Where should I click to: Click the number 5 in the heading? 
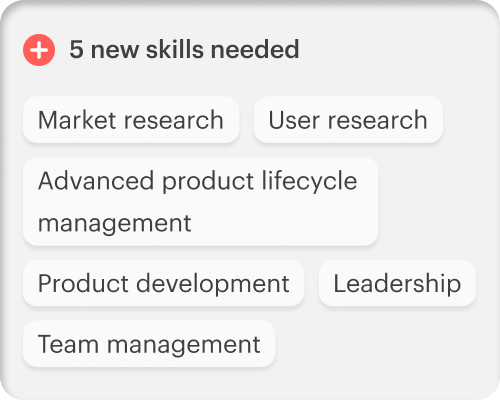[x=76, y=49]
